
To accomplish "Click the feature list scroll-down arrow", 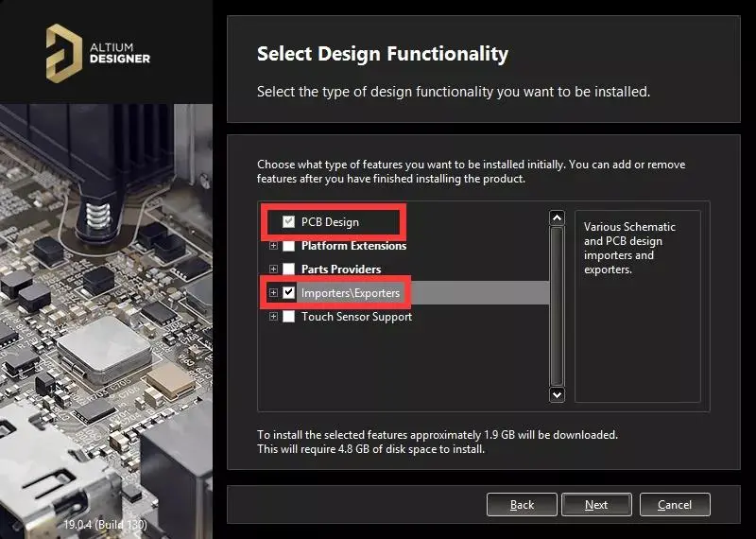I will point(557,394).
